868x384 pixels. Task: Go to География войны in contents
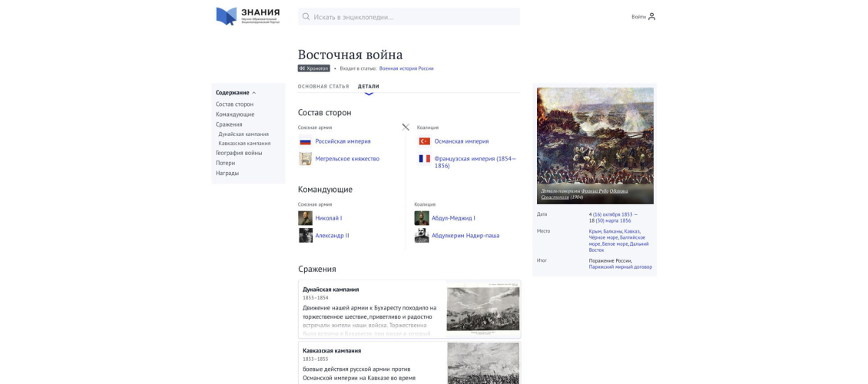point(239,153)
